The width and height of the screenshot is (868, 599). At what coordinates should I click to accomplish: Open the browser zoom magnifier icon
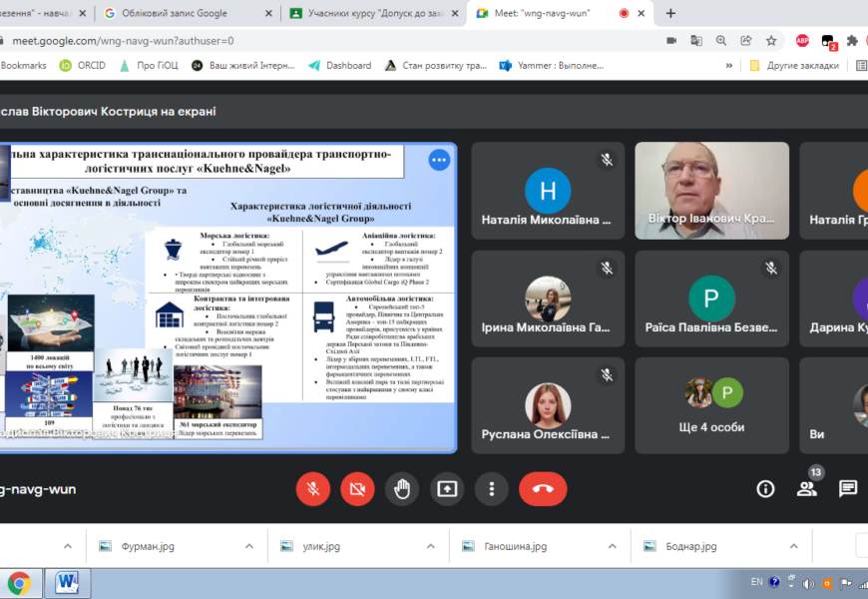coord(721,41)
